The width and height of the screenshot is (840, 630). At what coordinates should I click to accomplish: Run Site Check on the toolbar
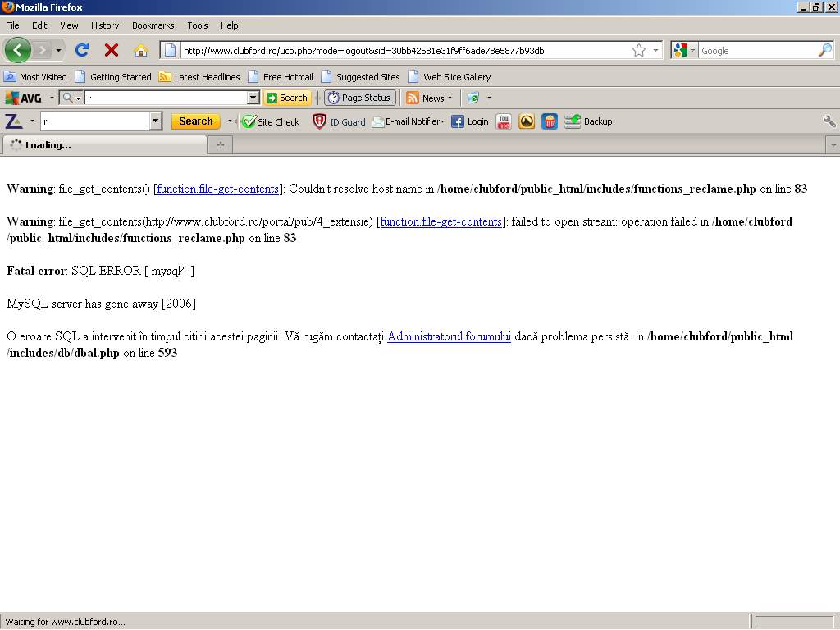(271, 121)
